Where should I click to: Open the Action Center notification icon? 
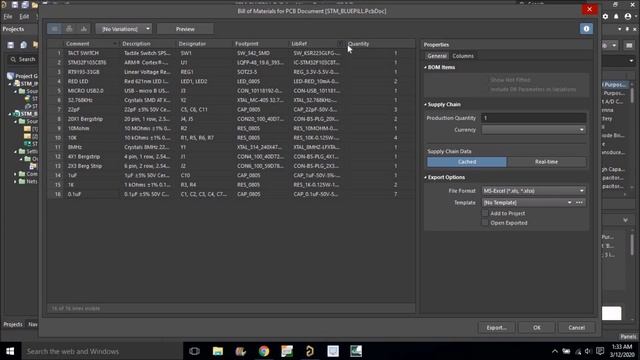[600, 351]
